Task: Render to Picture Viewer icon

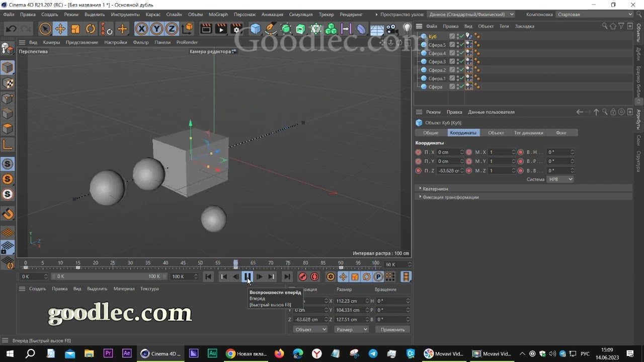Action: tap(221, 29)
